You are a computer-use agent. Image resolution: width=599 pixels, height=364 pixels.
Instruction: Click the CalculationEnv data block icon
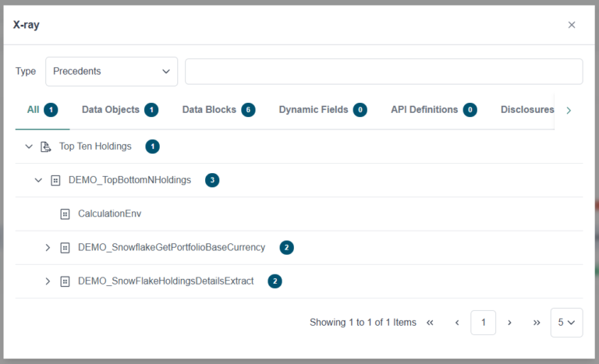[x=65, y=214]
